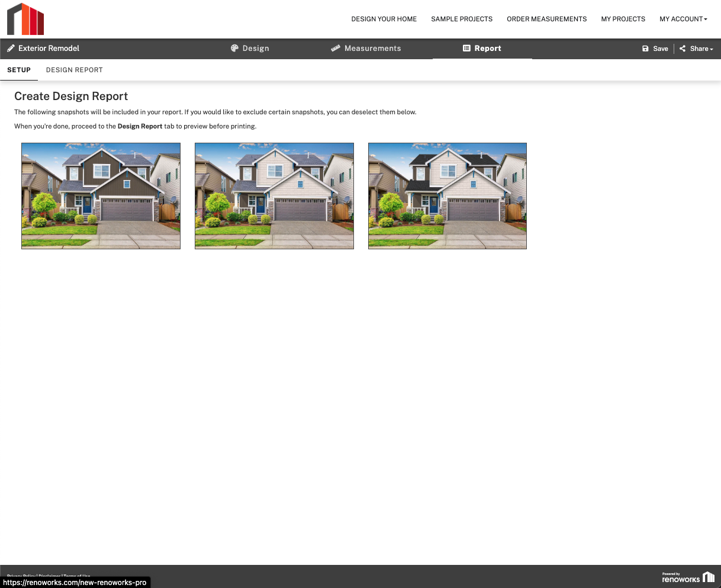Viewport: 721px width, 588px height.
Task: Click the home logo icon in header
Action: (25, 19)
